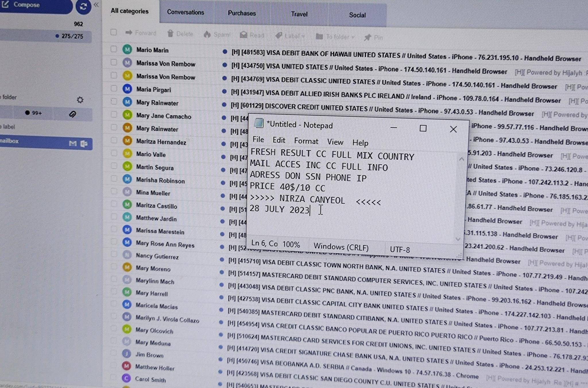The image size is (588, 388).
Task: Click the Notepad icon in its title bar
Action: click(x=259, y=123)
